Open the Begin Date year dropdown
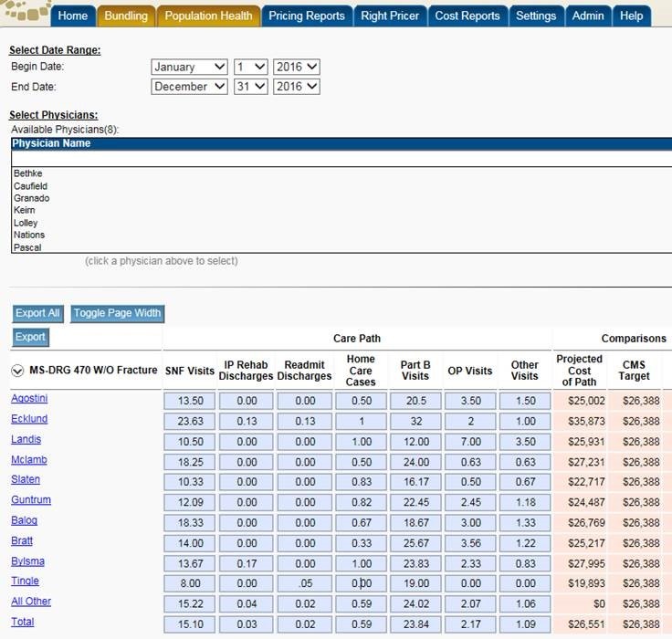This screenshot has width=672, height=639. pos(297,67)
